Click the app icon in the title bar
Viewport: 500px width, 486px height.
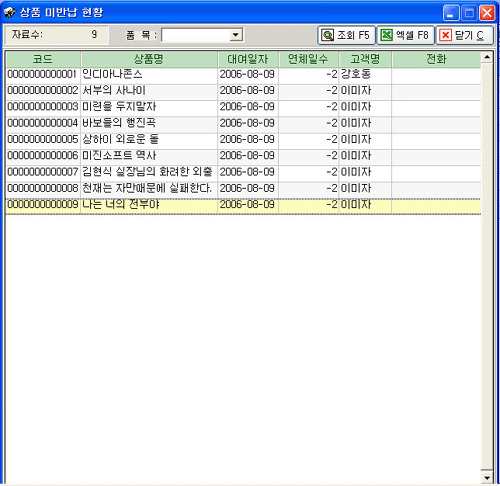point(10,12)
